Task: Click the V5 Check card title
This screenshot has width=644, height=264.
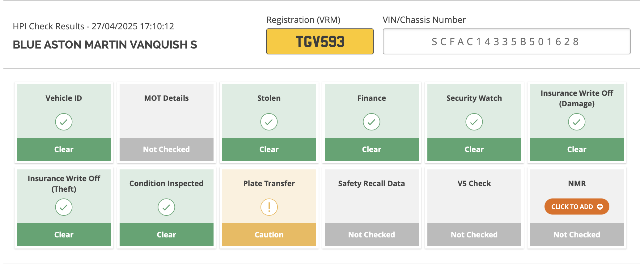Action: coord(474,183)
